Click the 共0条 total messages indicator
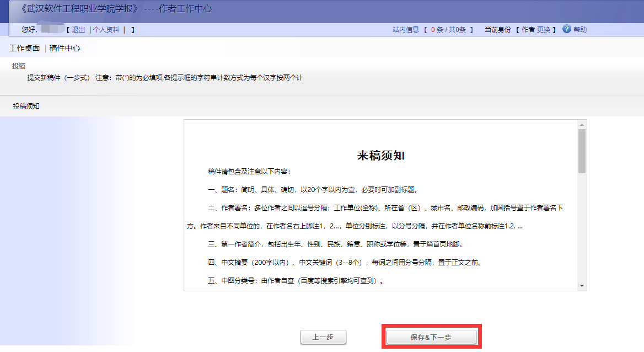Screen dimensions: 644x352 pyautogui.click(x=458, y=30)
